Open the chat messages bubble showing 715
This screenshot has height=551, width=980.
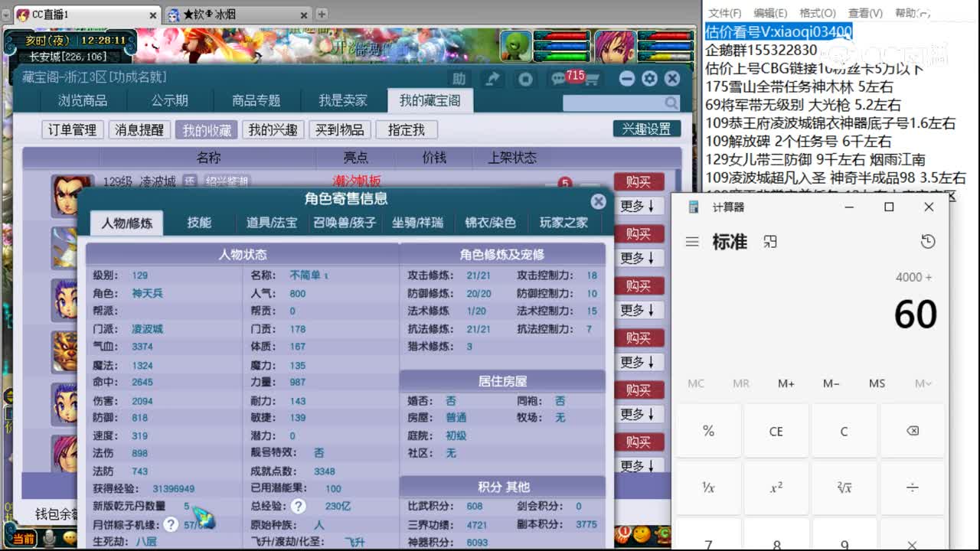tap(558, 77)
